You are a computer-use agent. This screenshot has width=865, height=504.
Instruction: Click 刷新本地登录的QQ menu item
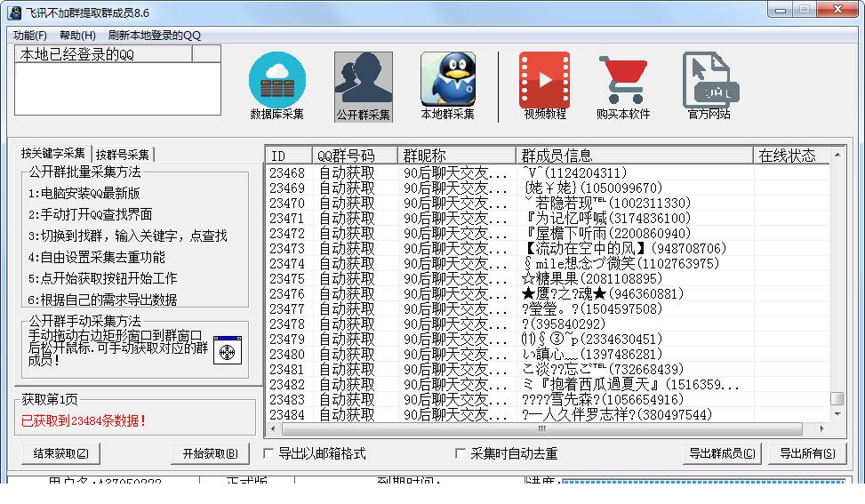[x=155, y=36]
